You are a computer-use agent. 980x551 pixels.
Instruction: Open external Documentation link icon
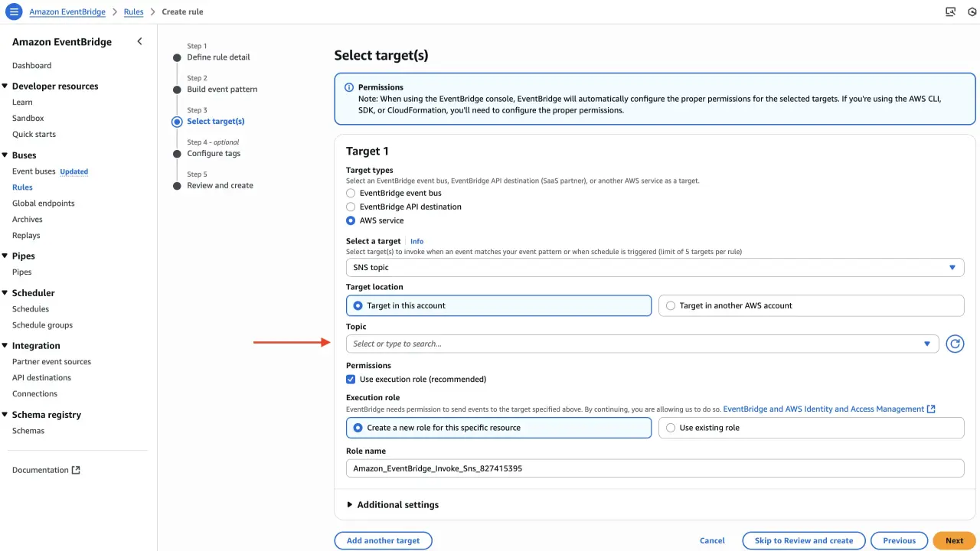(x=76, y=470)
